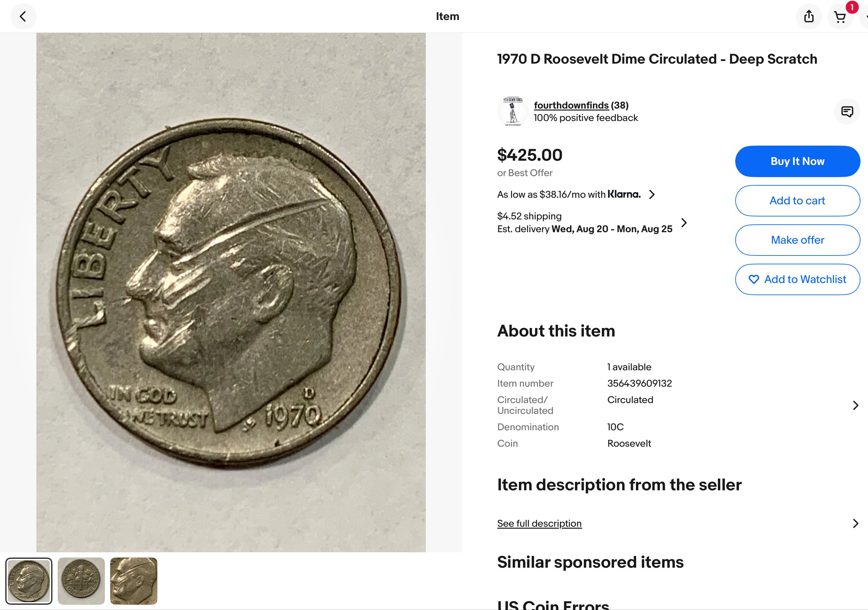The image size is (868, 610).
Task: Click the Make offer button
Action: click(x=797, y=240)
